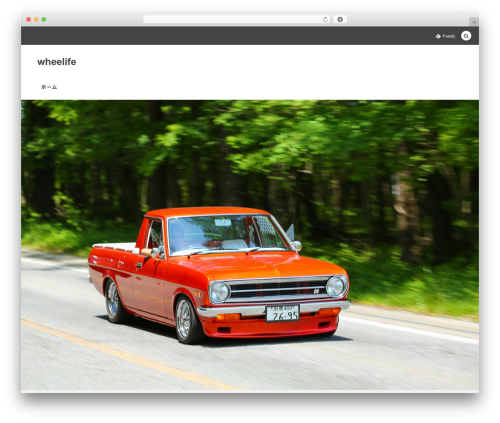Maximize the window with green button
The height and width of the screenshot is (423, 500).
tap(44, 19)
